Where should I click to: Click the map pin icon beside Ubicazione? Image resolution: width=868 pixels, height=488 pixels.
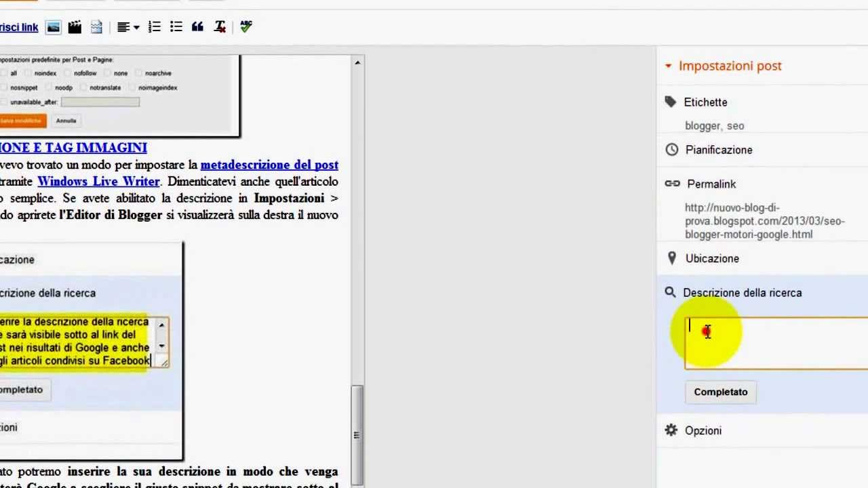tap(671, 258)
